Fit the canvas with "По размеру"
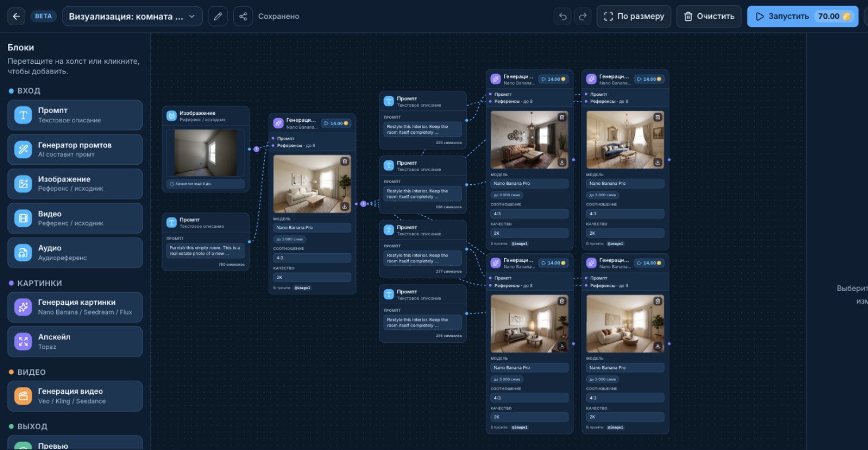Image resolution: width=868 pixels, height=450 pixels. click(634, 16)
